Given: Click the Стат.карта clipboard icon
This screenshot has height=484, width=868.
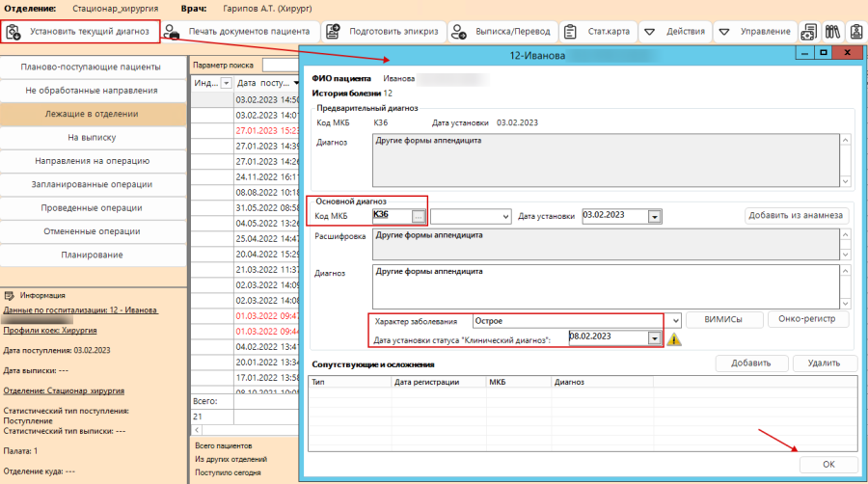Looking at the screenshot, I should pos(570,32).
